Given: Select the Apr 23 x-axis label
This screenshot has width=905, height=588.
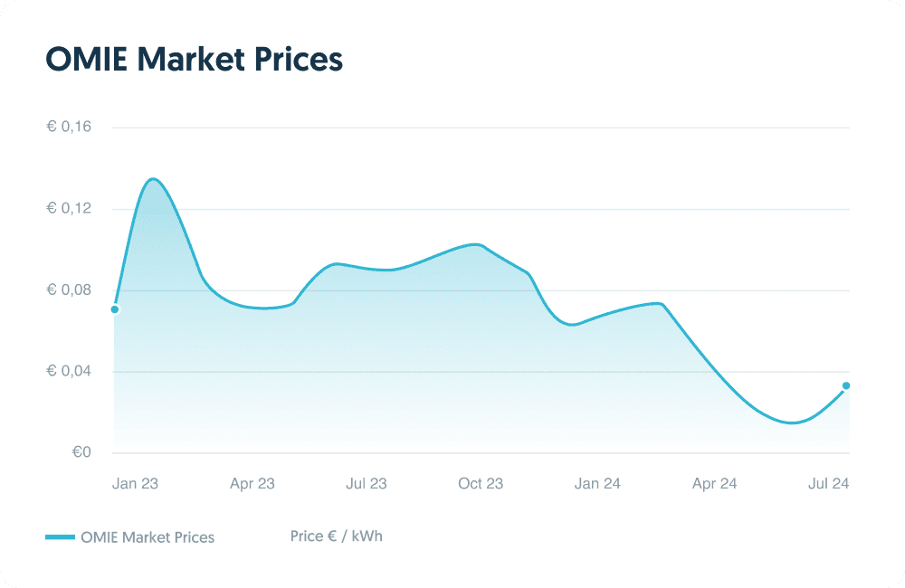Looking at the screenshot, I should (x=252, y=484).
